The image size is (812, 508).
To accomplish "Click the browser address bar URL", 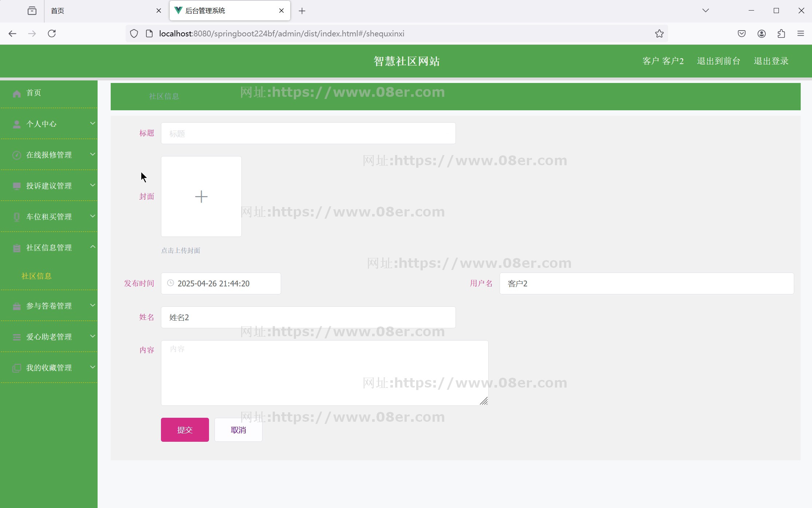I will tap(281, 33).
